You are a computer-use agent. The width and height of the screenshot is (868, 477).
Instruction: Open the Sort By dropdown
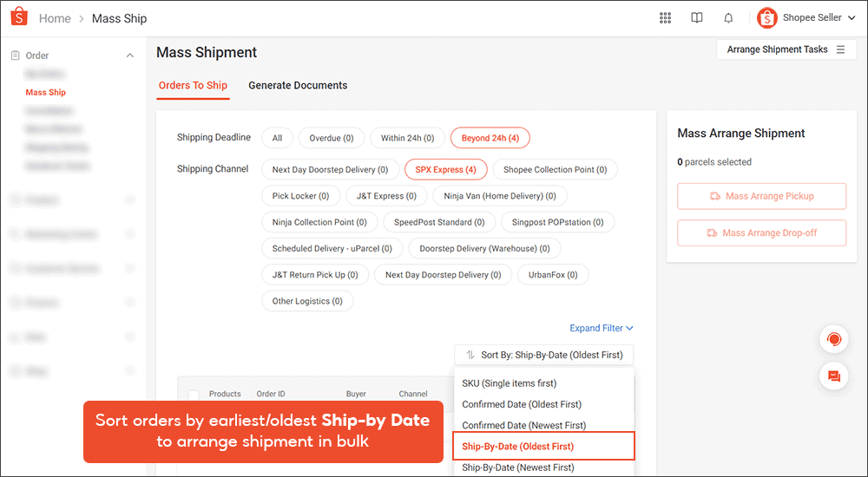tap(544, 355)
